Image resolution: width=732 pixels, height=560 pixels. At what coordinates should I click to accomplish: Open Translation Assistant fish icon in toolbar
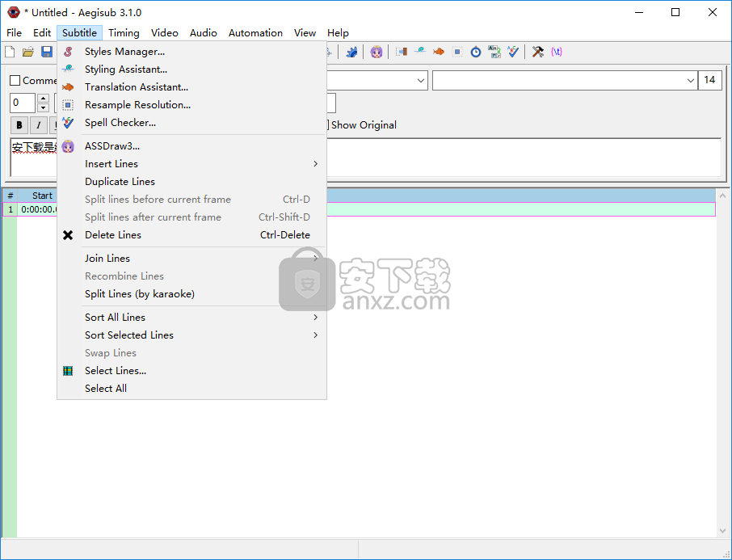(x=439, y=52)
